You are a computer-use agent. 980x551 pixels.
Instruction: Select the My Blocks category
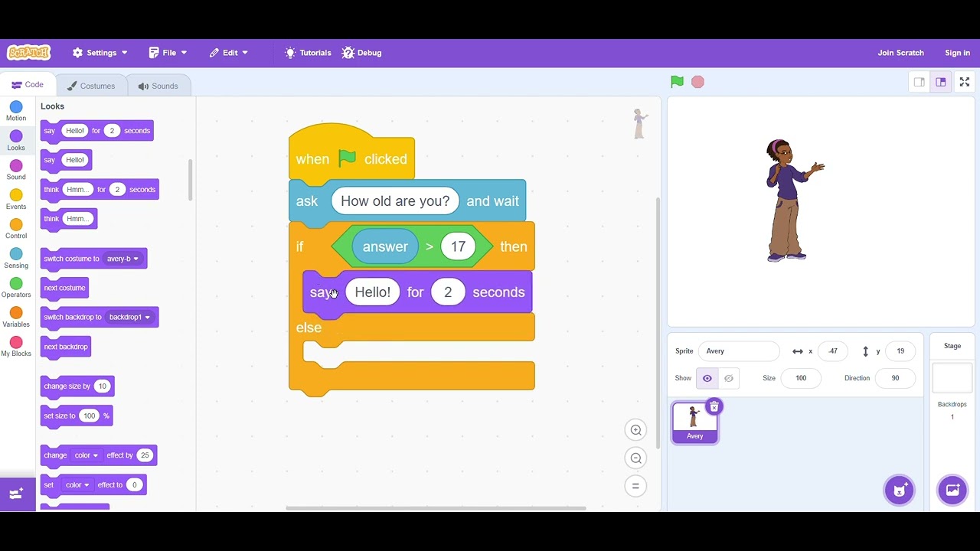pos(16,347)
